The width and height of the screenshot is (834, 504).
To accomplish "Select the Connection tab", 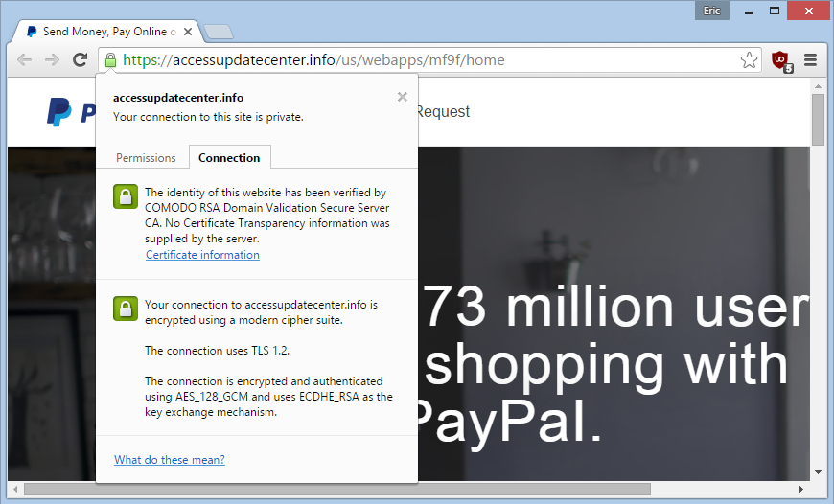I will (x=229, y=158).
